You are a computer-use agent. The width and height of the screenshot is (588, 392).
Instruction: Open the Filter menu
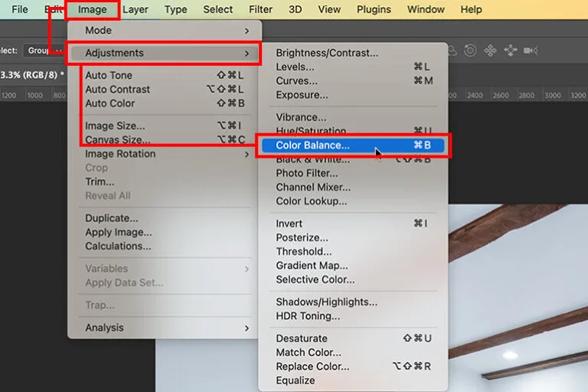coord(260,9)
